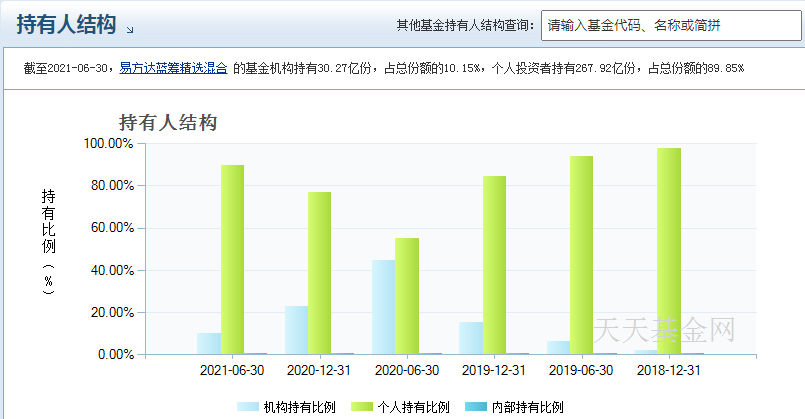
Task: Click the 100.00% y-axis label
Action: (109, 144)
